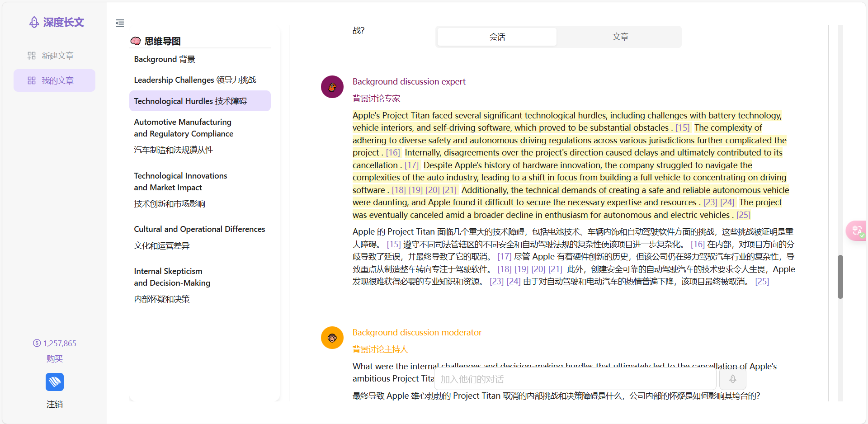This screenshot has width=868, height=424.
Task: Click the blue user avatar icon
Action: tap(55, 382)
